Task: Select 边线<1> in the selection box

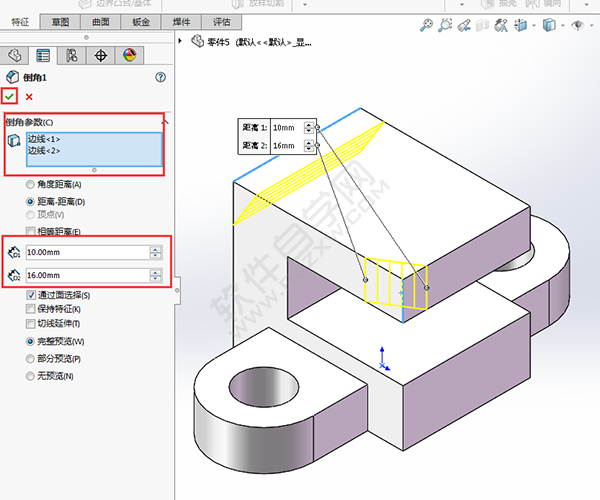Action: (44, 139)
